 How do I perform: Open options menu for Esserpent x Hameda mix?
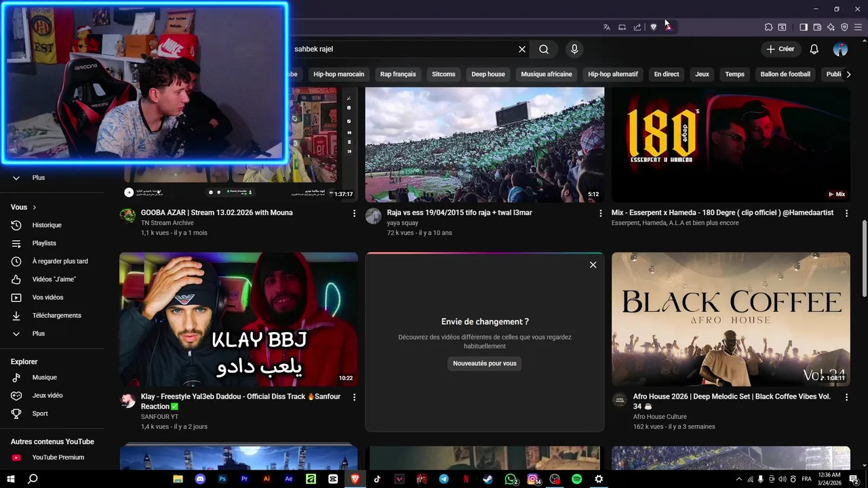click(x=846, y=213)
